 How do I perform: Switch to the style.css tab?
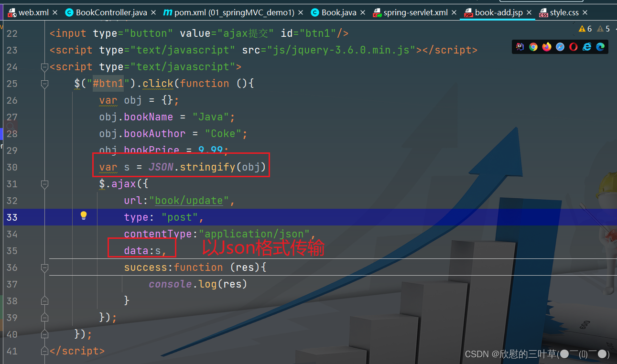564,12
